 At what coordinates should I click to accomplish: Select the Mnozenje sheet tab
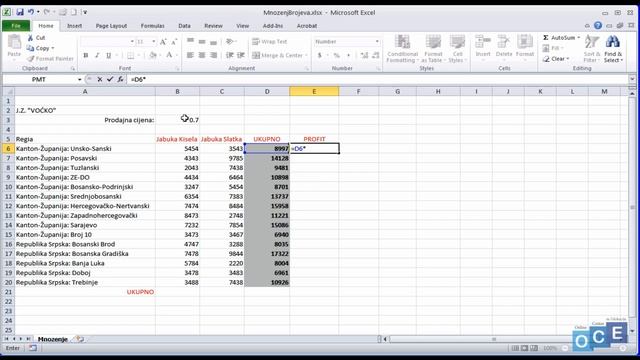(x=53, y=339)
